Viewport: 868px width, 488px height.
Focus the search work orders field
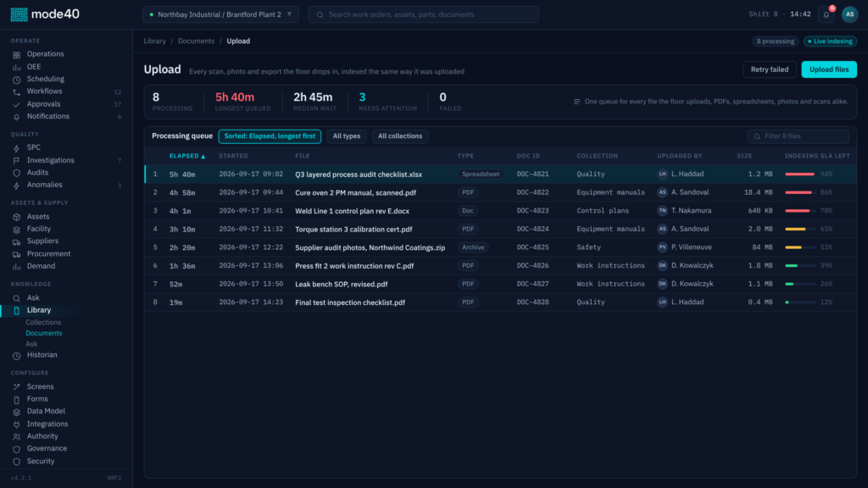(x=424, y=14)
